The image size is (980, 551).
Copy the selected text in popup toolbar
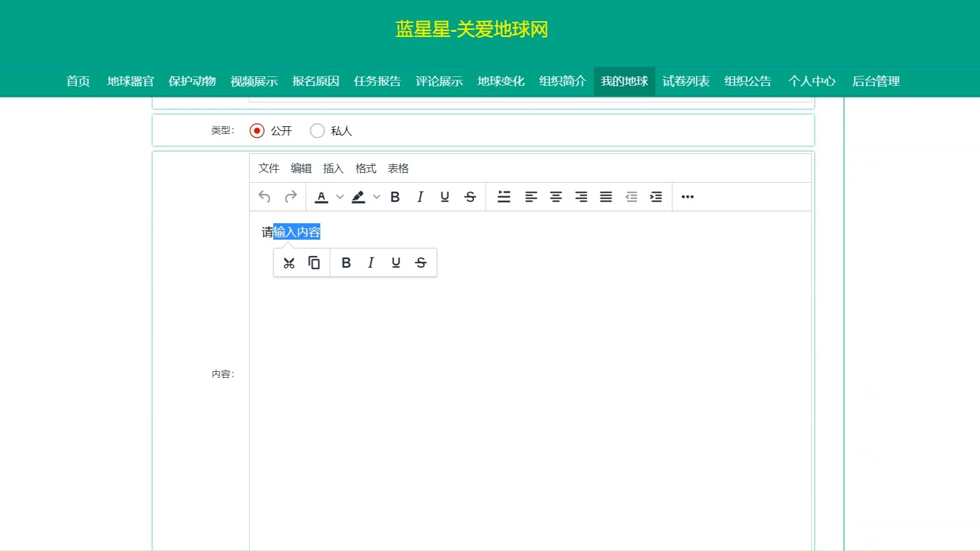(314, 263)
